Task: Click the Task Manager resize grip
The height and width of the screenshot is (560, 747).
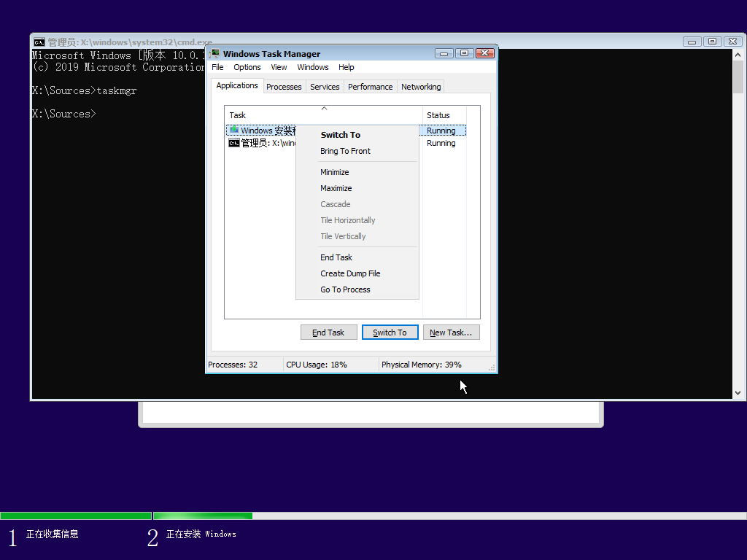Action: coord(492,367)
